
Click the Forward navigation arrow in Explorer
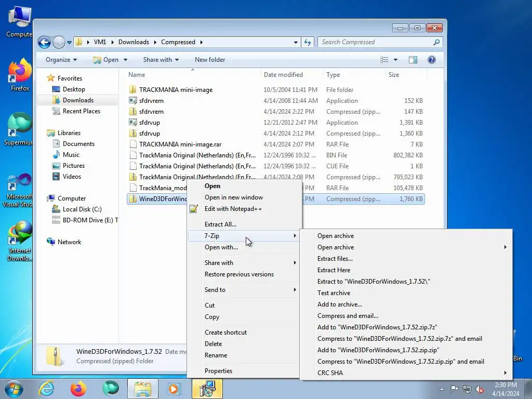coord(59,43)
